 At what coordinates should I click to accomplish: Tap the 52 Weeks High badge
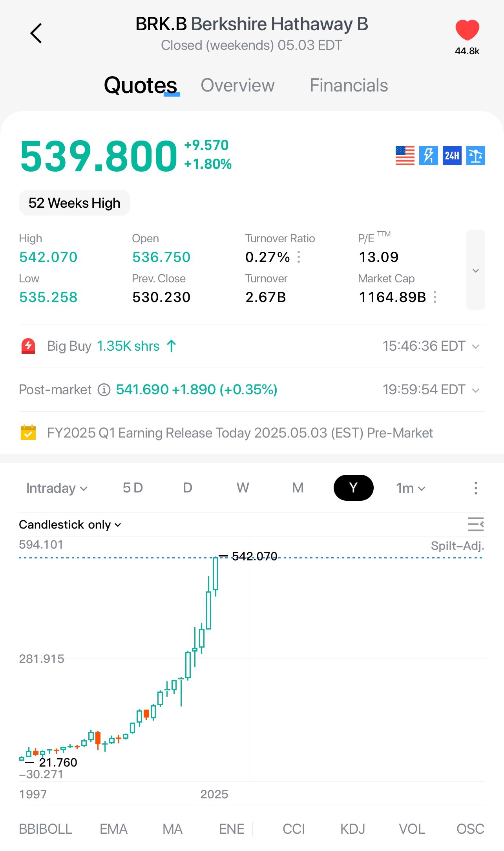[75, 203]
